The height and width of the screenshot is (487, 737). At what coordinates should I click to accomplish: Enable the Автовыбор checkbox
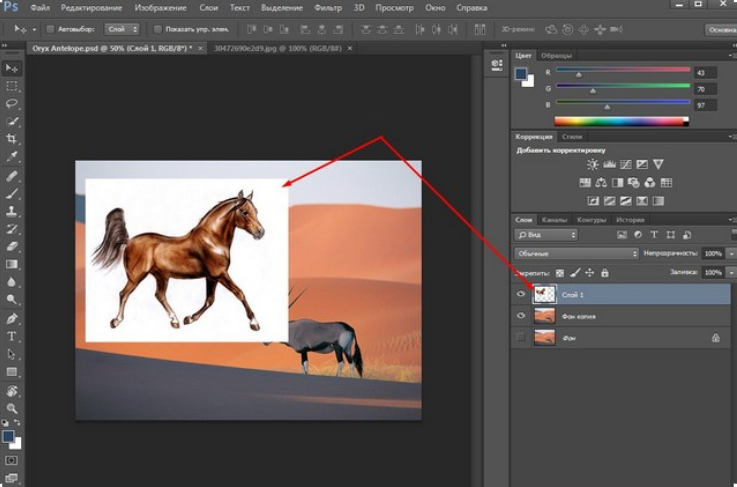(x=50, y=29)
